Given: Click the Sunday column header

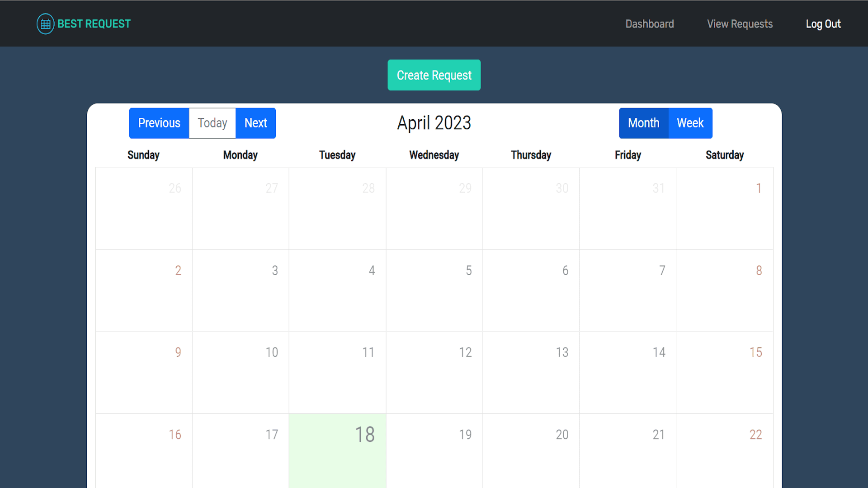Looking at the screenshot, I should (x=143, y=155).
